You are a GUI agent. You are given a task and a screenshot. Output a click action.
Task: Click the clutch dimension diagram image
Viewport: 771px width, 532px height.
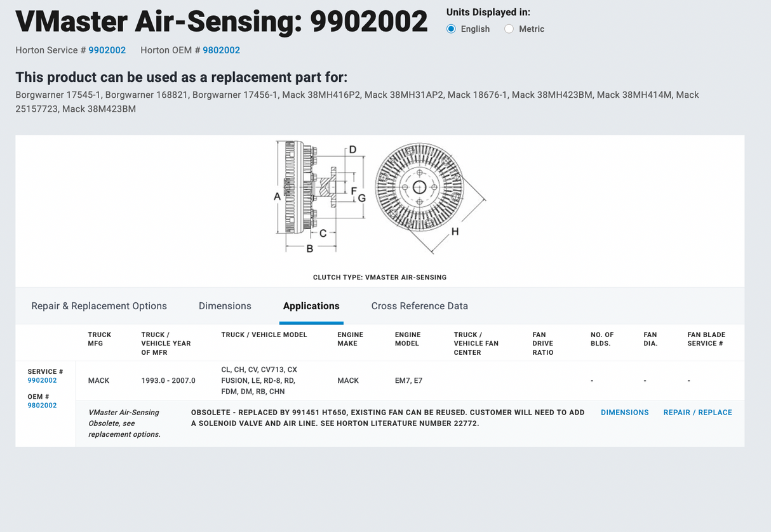pos(381,197)
